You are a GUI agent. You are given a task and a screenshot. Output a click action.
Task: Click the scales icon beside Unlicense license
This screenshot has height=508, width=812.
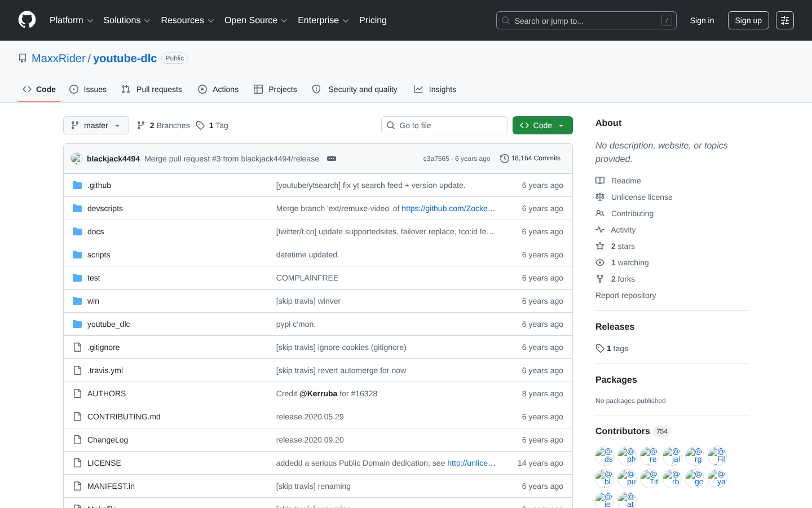point(600,197)
